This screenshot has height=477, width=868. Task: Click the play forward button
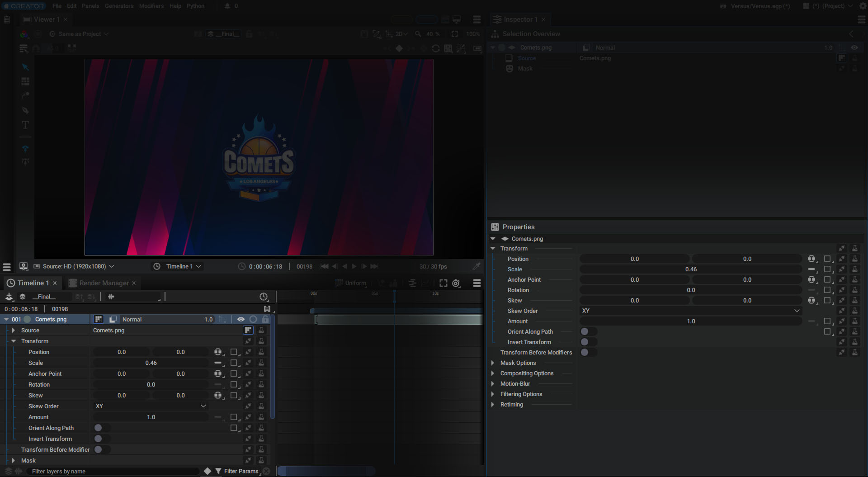click(x=354, y=266)
